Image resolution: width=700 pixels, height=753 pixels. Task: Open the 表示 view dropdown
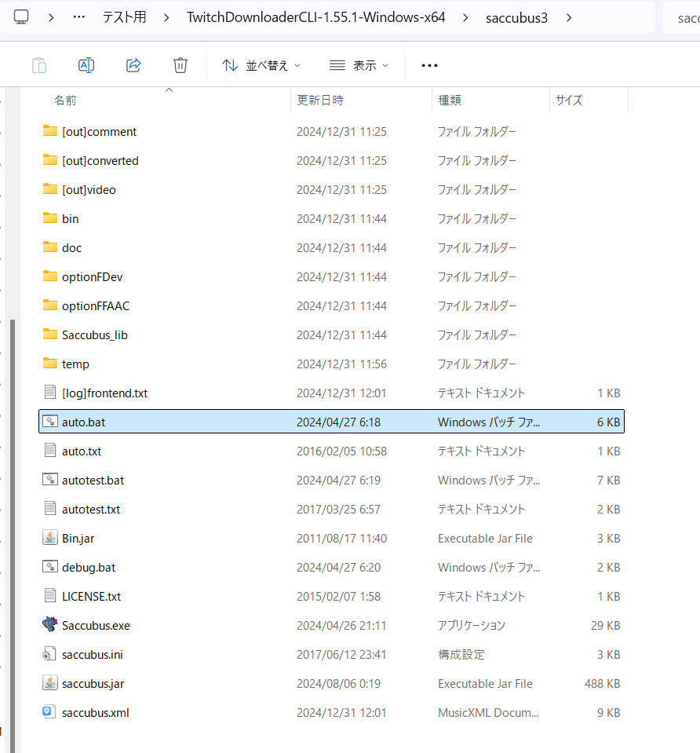[359, 65]
